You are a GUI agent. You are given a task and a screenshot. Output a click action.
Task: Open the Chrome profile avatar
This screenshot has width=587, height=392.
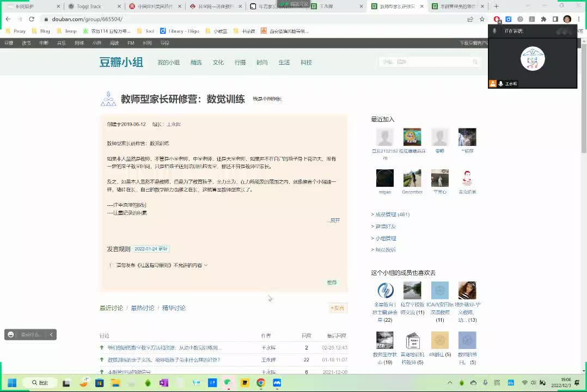click(567, 19)
